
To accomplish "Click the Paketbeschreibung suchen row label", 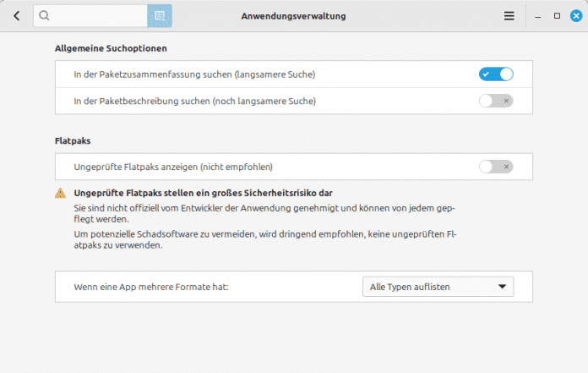I will click(194, 101).
